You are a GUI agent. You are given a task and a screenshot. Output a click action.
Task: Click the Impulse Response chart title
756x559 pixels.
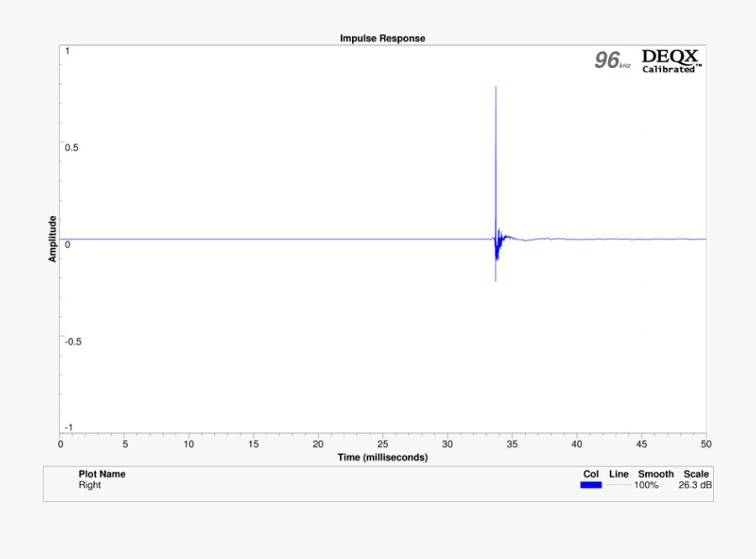click(382, 38)
